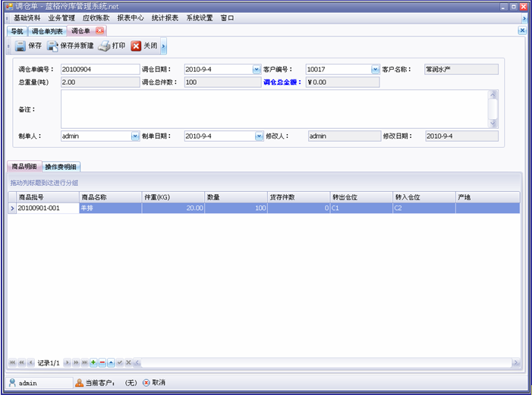The image size is (532, 395).
Task: Select the 操作费明细 tab
Action: [61, 167]
